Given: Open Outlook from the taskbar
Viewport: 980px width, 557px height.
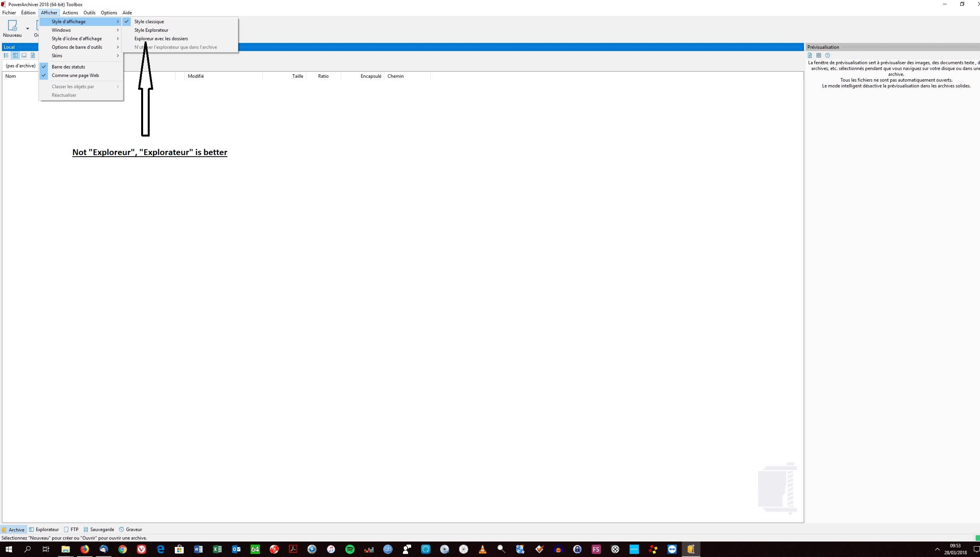Looking at the screenshot, I should pos(236,549).
